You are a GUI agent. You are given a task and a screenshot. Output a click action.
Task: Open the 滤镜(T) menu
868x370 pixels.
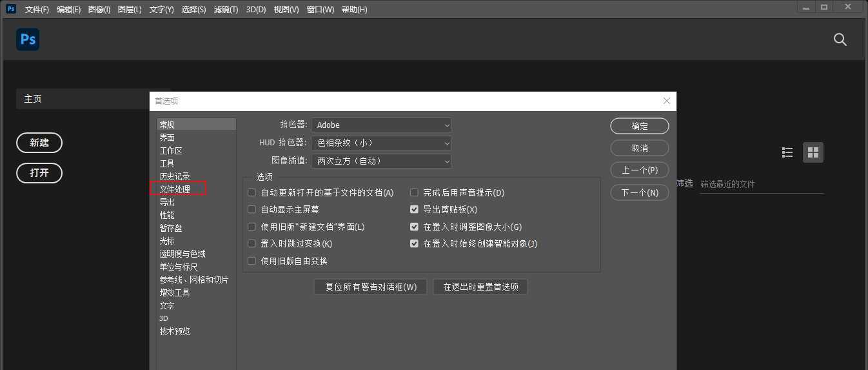coord(226,10)
